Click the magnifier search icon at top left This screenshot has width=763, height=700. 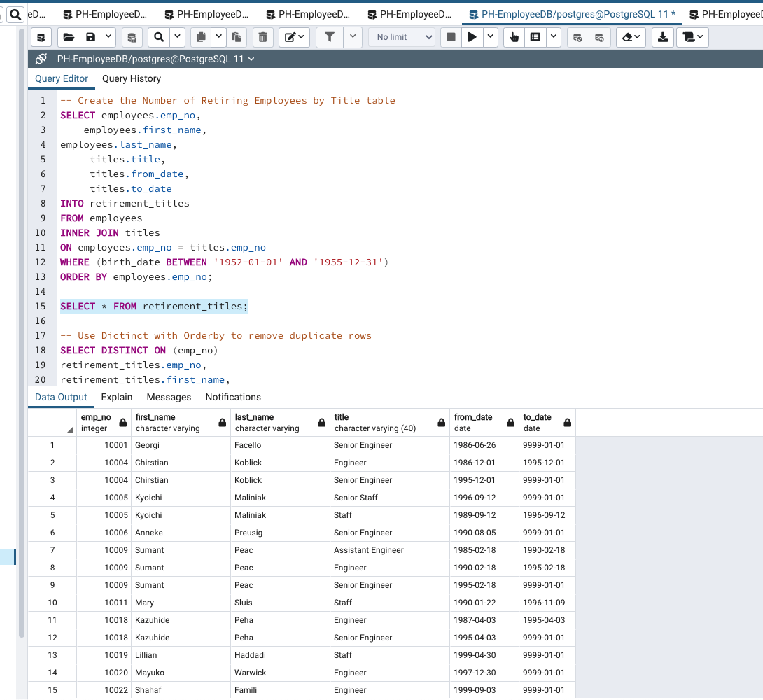(15, 15)
